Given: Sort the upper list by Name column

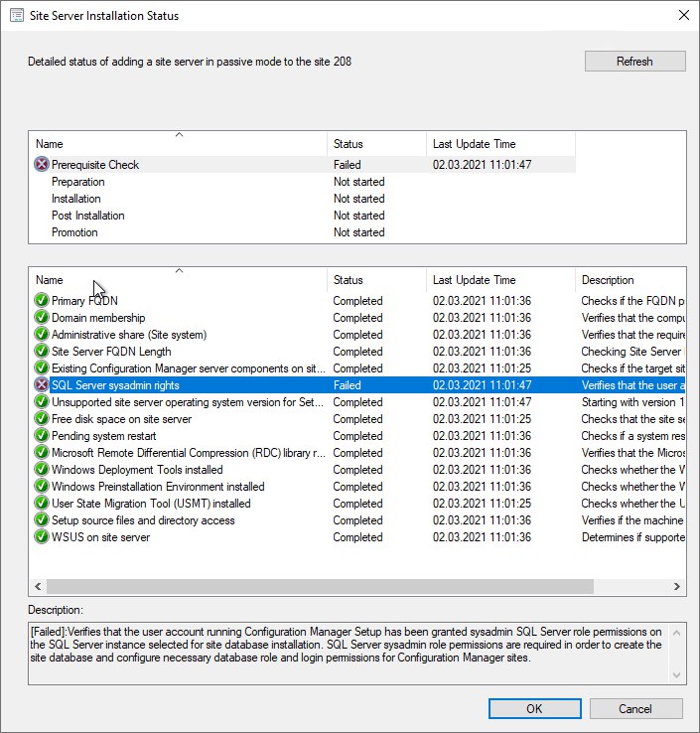Looking at the screenshot, I should 178,143.
